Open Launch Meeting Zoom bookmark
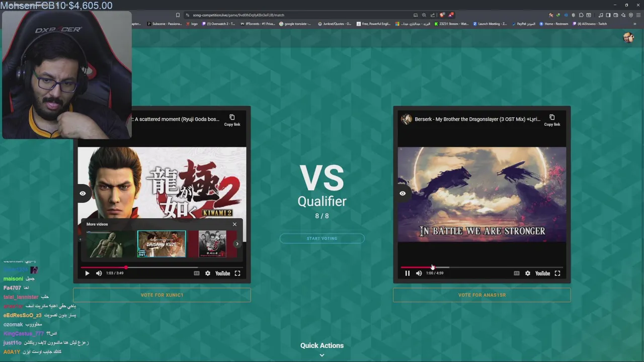This screenshot has height=362, width=644. pos(490,24)
